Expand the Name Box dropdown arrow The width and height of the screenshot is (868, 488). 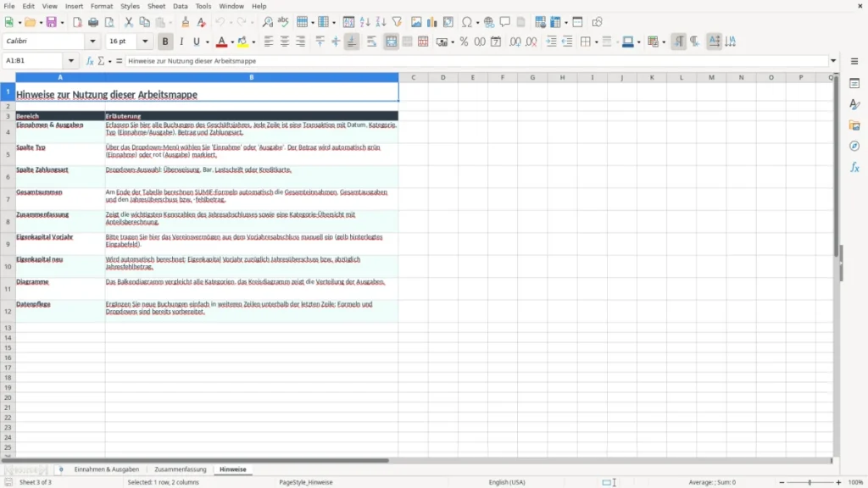pos(71,61)
